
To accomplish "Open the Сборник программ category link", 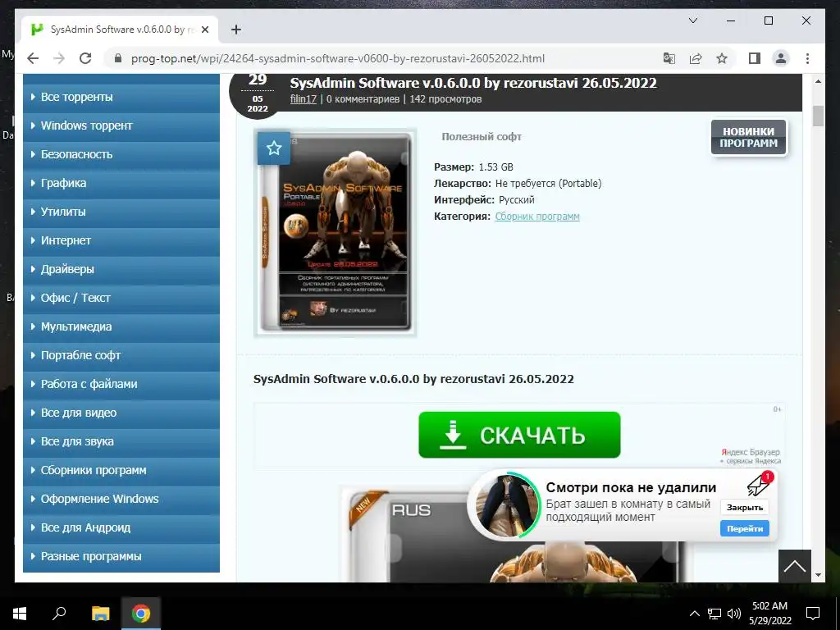I will pyautogui.click(x=537, y=217).
